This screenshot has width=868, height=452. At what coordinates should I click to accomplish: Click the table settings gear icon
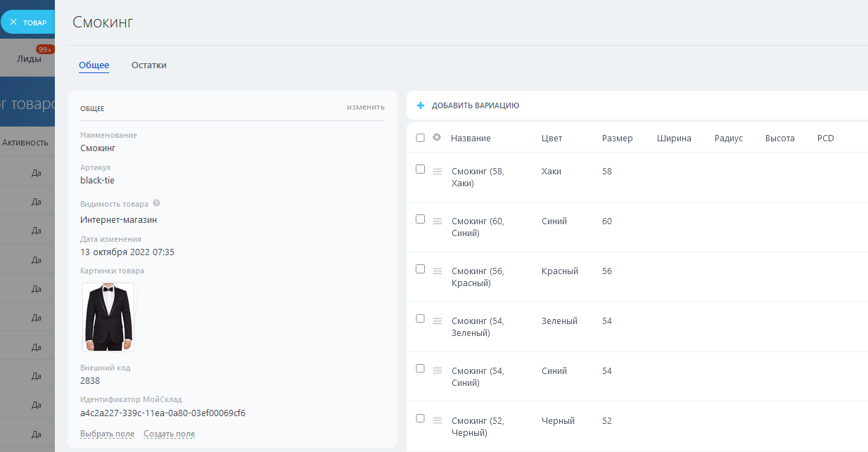[437, 138]
